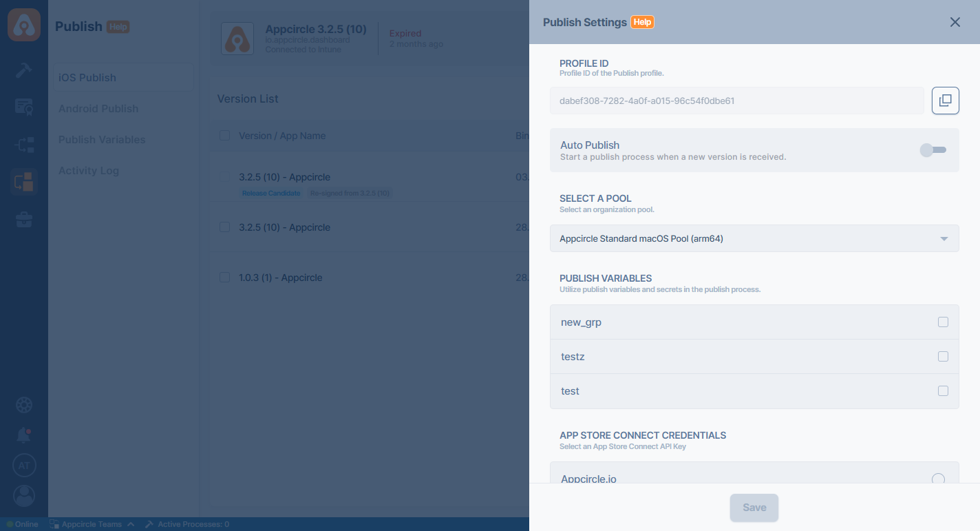Check the testz publish variable
This screenshot has width=980, height=531.
[943, 356]
